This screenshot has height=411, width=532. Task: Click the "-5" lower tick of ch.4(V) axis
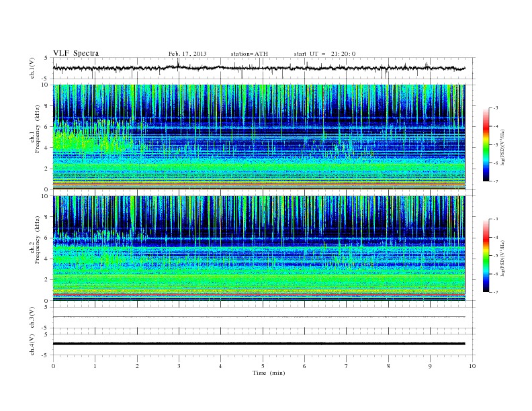click(x=46, y=355)
